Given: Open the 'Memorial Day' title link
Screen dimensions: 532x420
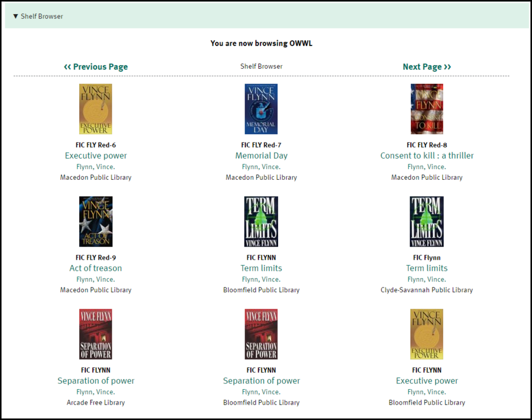Looking at the screenshot, I should tap(261, 156).
